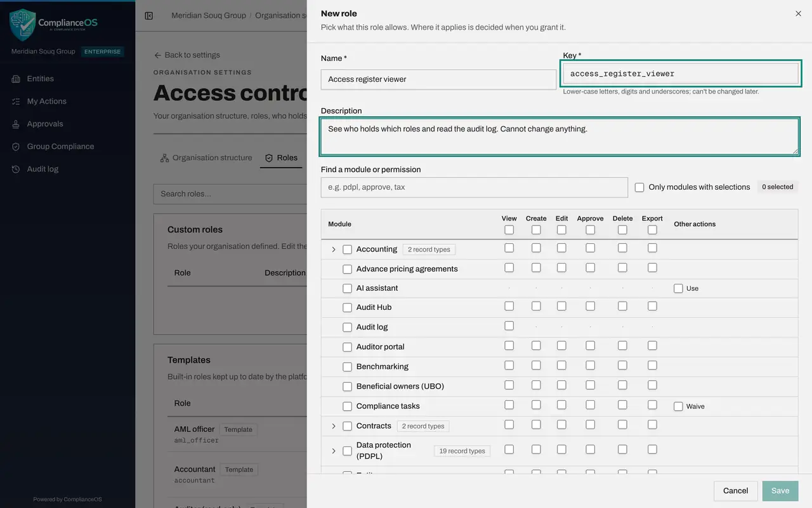Focus the Description text area

[x=560, y=137]
